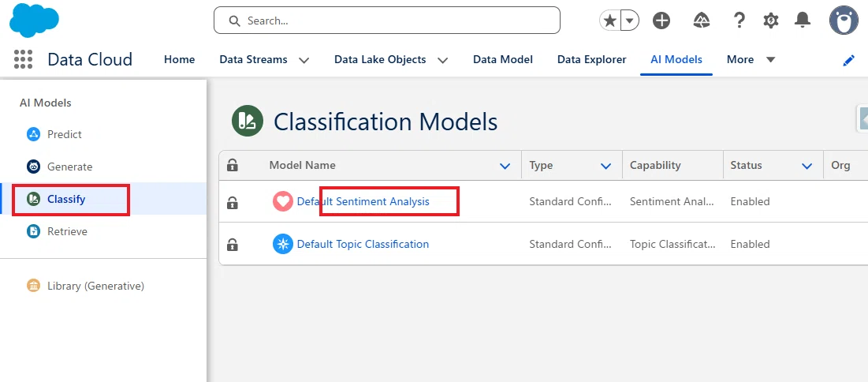Open the Model Name column menu chevron
The width and height of the screenshot is (868, 382).
coord(505,166)
